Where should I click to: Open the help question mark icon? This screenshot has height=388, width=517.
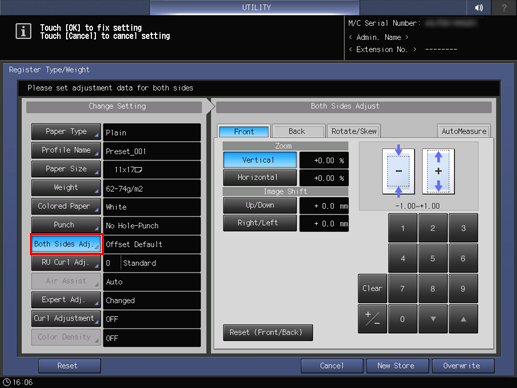504,7
